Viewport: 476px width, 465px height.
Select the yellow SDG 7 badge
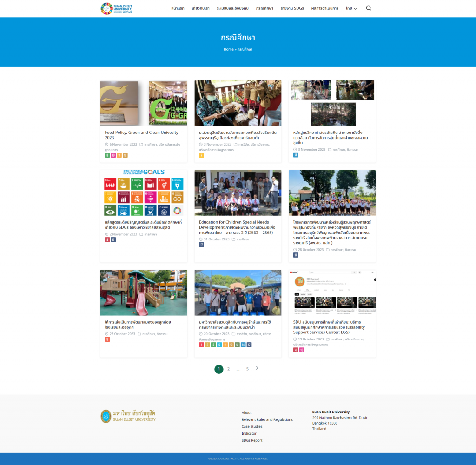201,155
